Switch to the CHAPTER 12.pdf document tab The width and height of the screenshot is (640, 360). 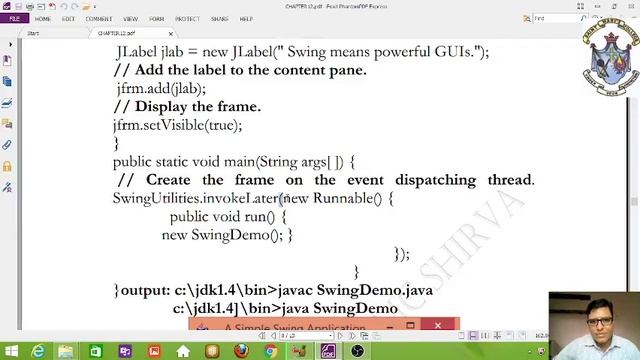coord(116,33)
